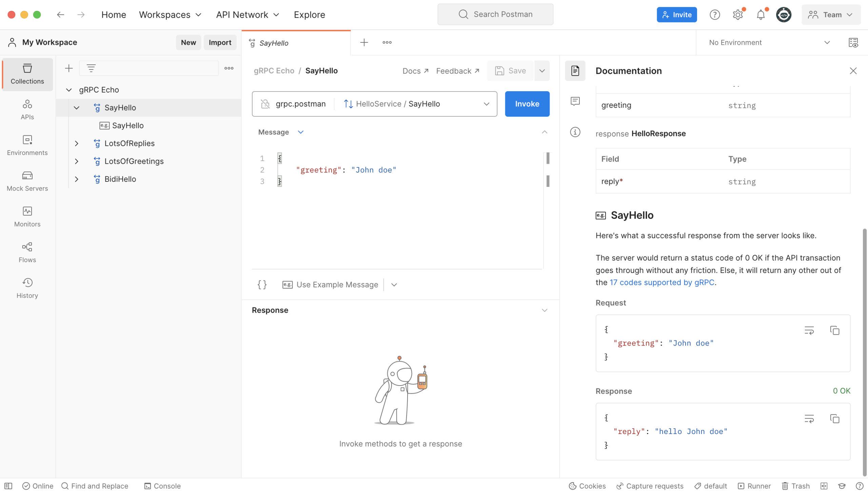Click the Documentation panel icon
This screenshot has width=868, height=493.
pos(574,71)
